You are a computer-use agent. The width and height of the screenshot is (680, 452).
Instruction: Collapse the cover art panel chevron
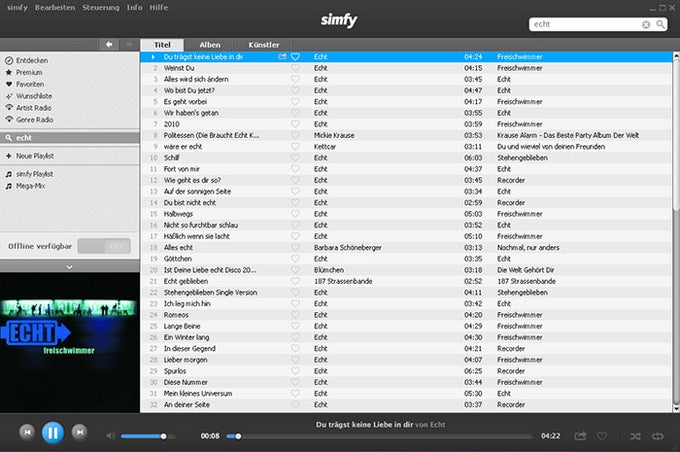tap(69, 267)
